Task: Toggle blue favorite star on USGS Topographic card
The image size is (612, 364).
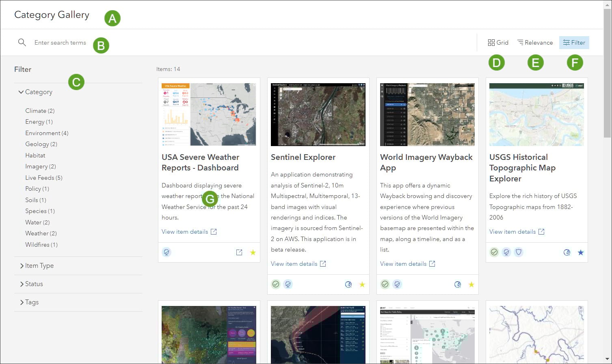Action: tap(581, 252)
